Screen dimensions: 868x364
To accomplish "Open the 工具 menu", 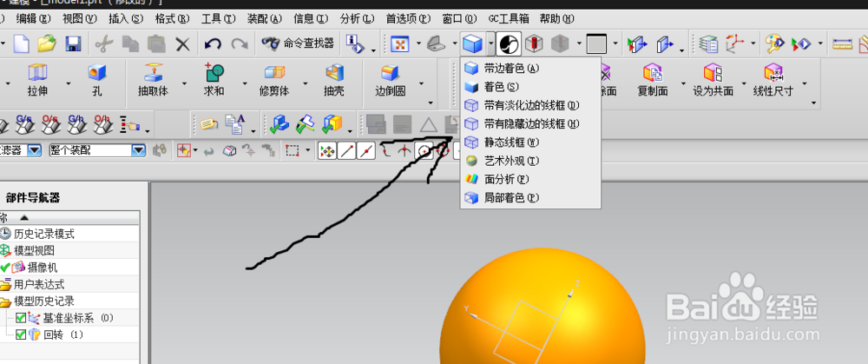I will pos(219,19).
